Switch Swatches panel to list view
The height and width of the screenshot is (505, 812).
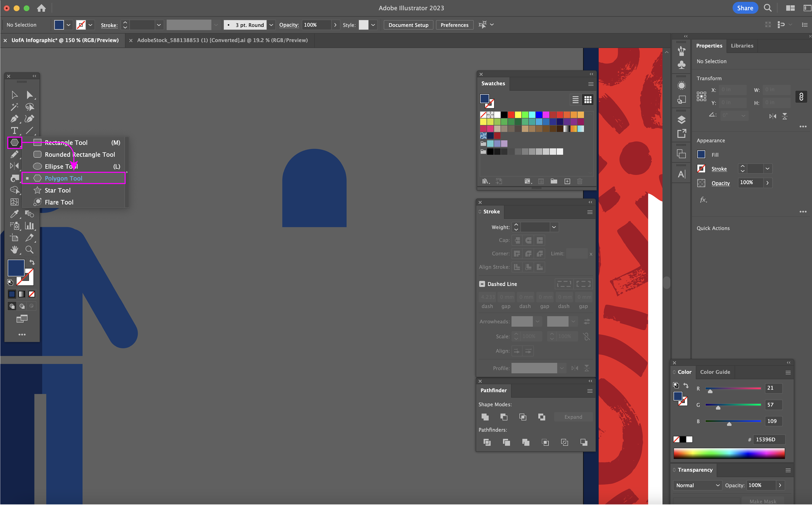tap(575, 99)
